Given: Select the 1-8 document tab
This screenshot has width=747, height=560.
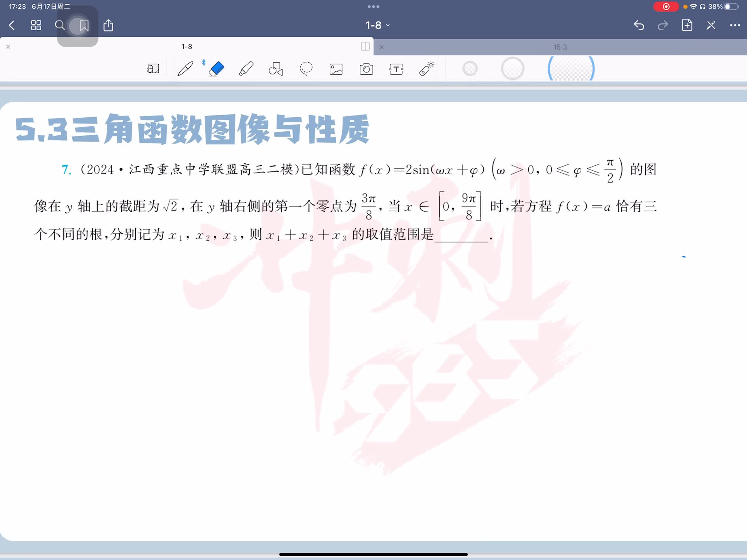Looking at the screenshot, I should [186, 47].
